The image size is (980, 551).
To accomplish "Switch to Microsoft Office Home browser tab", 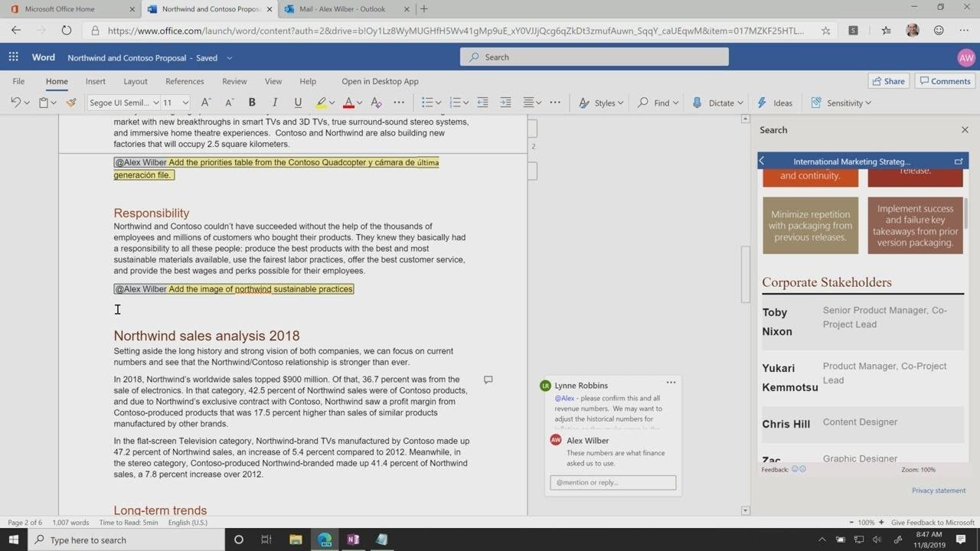I will point(70,9).
